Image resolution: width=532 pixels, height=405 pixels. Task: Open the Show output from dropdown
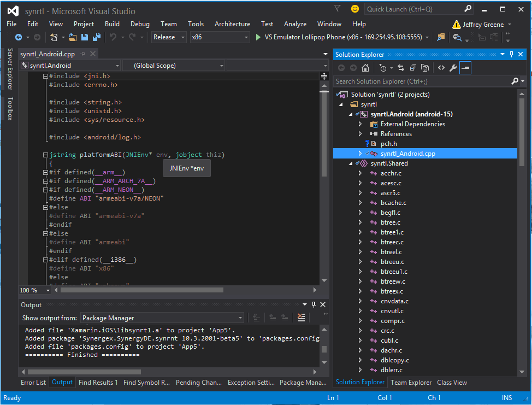[x=162, y=318]
